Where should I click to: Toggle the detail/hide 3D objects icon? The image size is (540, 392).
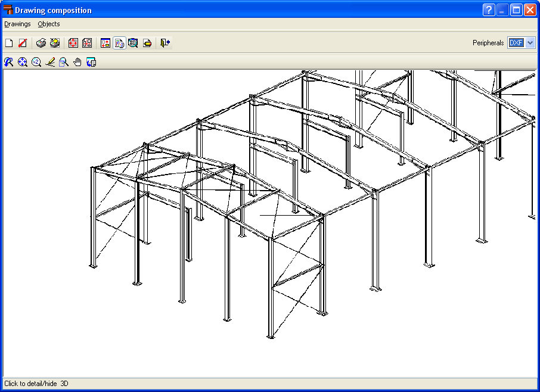[x=119, y=43]
